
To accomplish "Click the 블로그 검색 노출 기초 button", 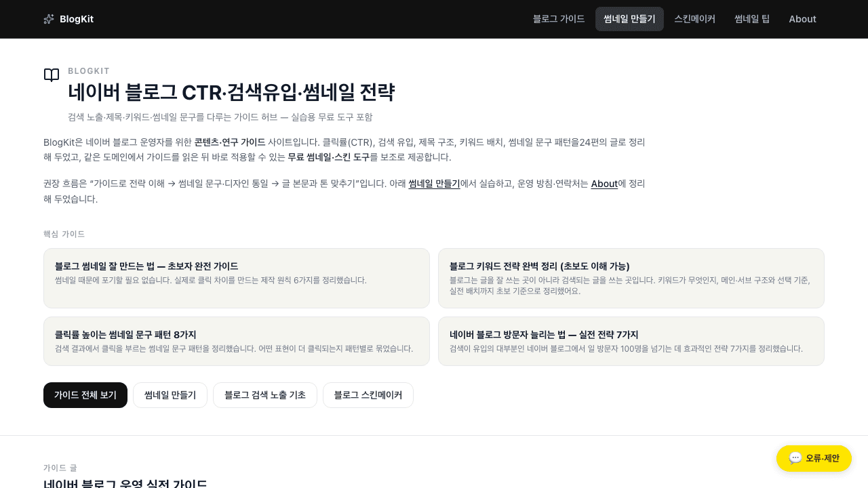I will (x=265, y=395).
